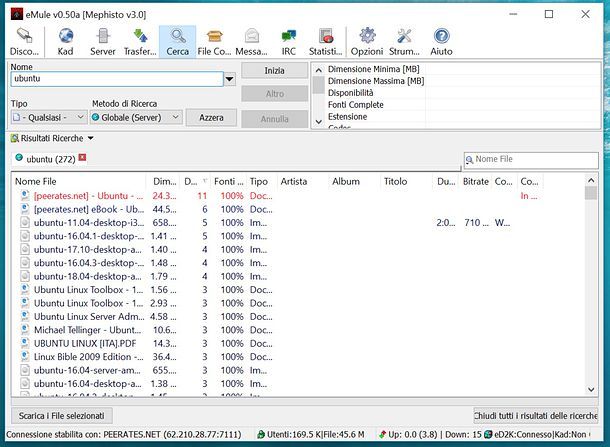This screenshot has width=610, height=447.
Task: Click Scarica i File selezionati button
Action: pyautogui.click(x=62, y=416)
